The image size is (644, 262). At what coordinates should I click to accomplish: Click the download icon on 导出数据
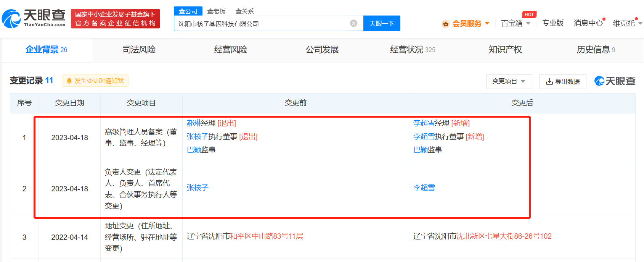coord(549,81)
